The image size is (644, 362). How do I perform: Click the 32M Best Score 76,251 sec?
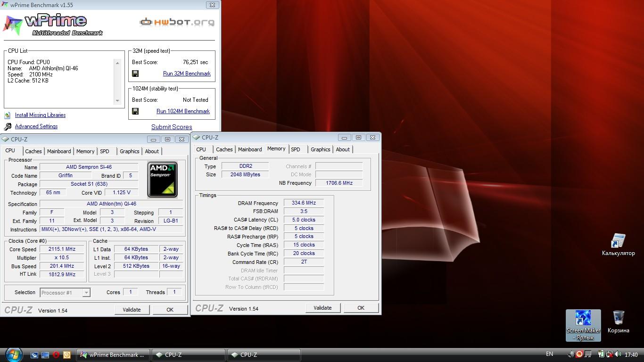tap(195, 62)
